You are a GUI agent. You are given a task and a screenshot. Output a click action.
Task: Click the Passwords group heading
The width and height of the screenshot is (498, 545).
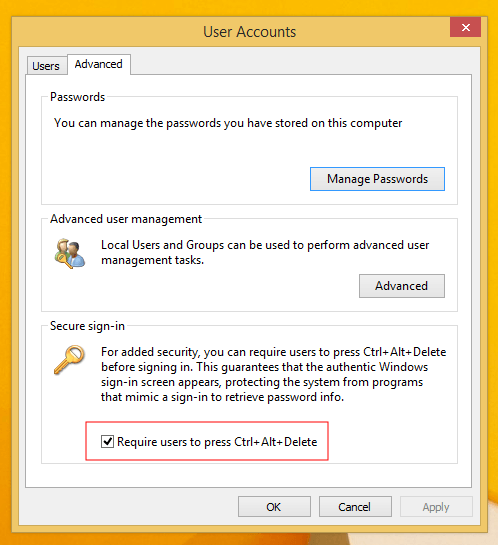(x=77, y=97)
